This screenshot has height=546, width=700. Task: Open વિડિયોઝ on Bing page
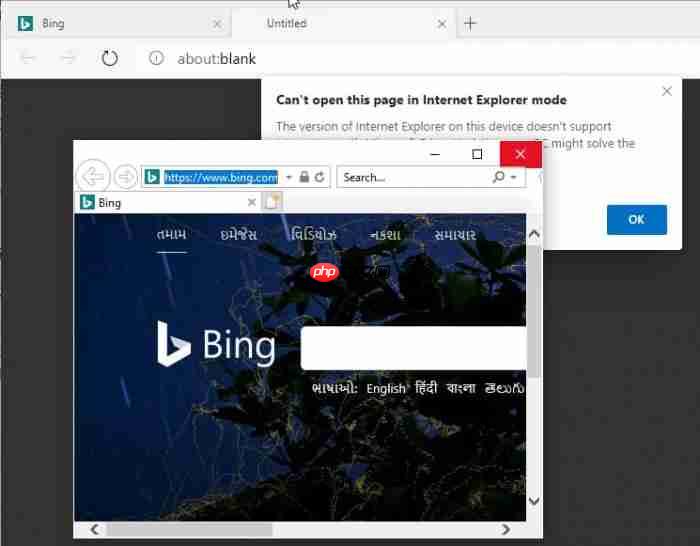pos(313,234)
